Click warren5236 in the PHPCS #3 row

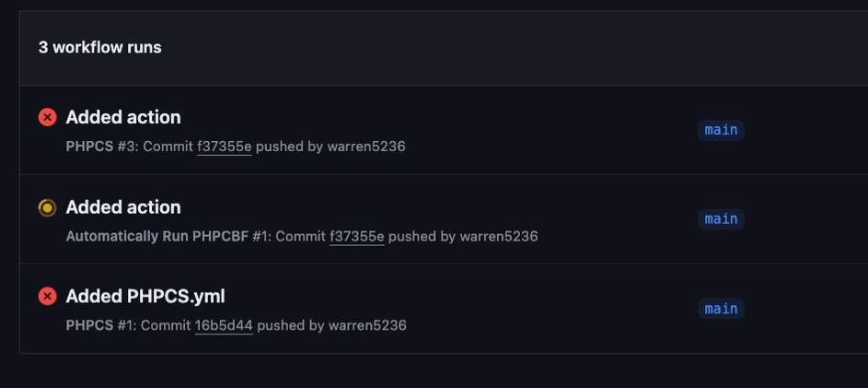(366, 147)
